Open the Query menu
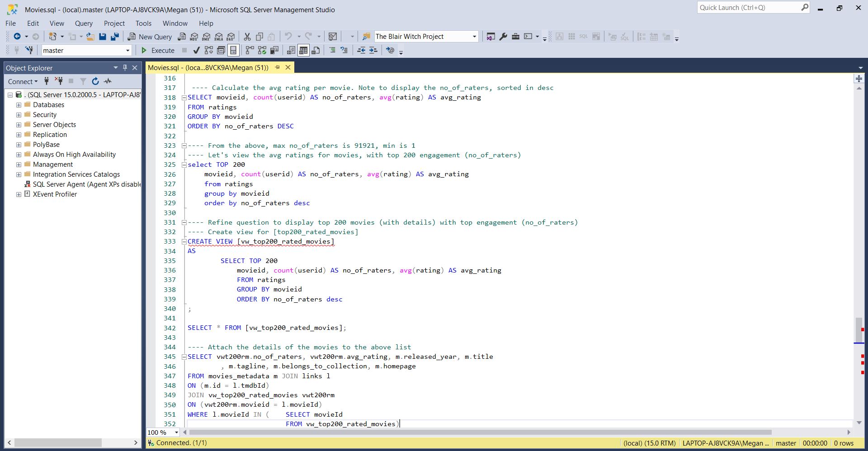The image size is (868, 451). click(84, 23)
